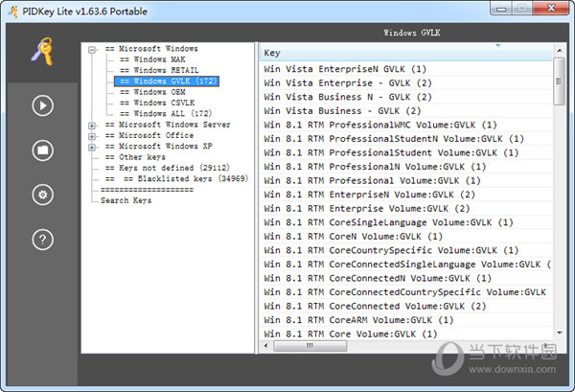Open the folder icon in the sidebar
Viewport: 575px width, 392px height.
42,150
